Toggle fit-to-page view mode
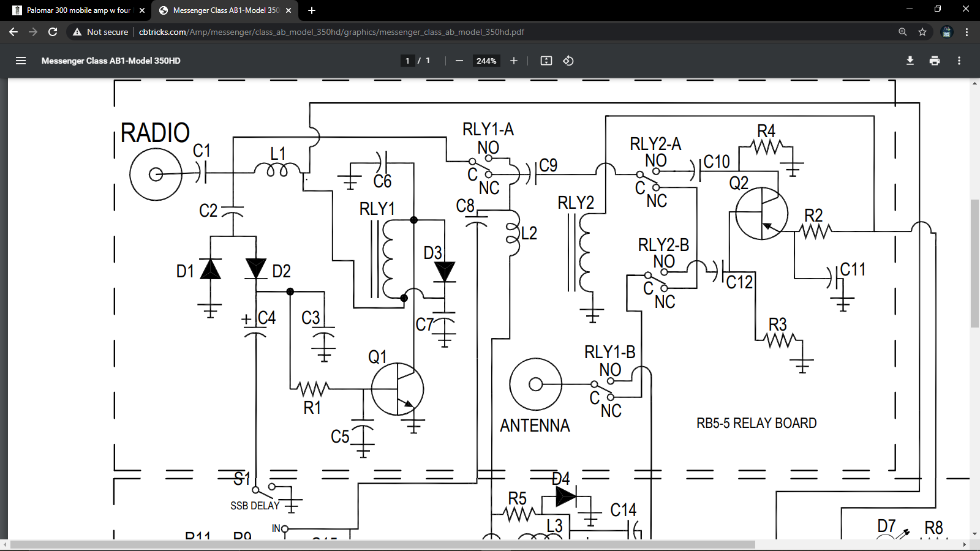This screenshot has width=980, height=551. [545, 61]
